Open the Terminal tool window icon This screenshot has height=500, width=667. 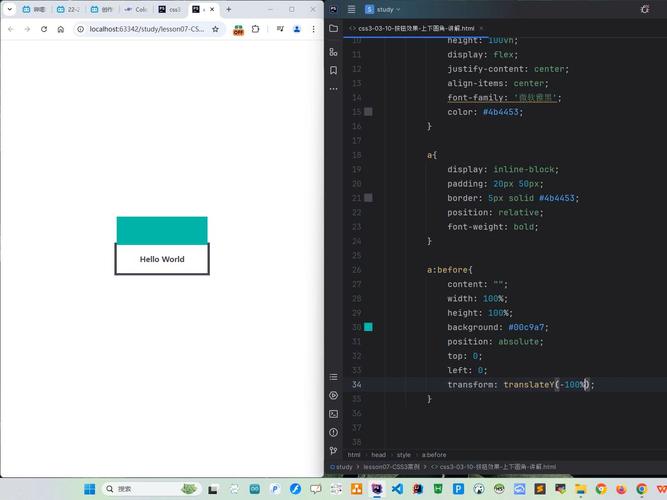334,414
